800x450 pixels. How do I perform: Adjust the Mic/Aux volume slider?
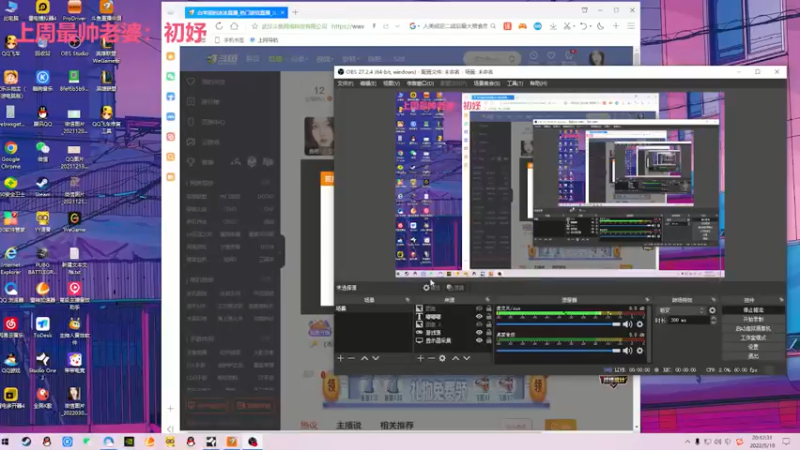[558, 324]
